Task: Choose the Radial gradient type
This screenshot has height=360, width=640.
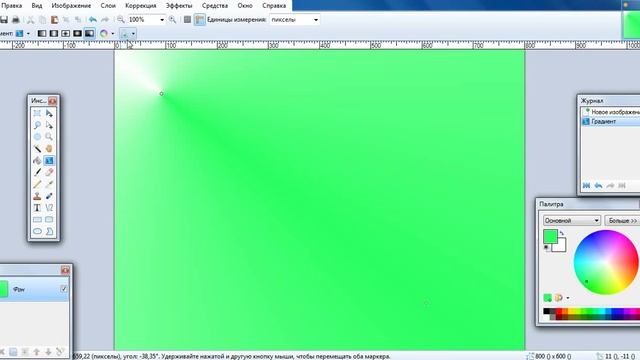Action: pos(77,33)
